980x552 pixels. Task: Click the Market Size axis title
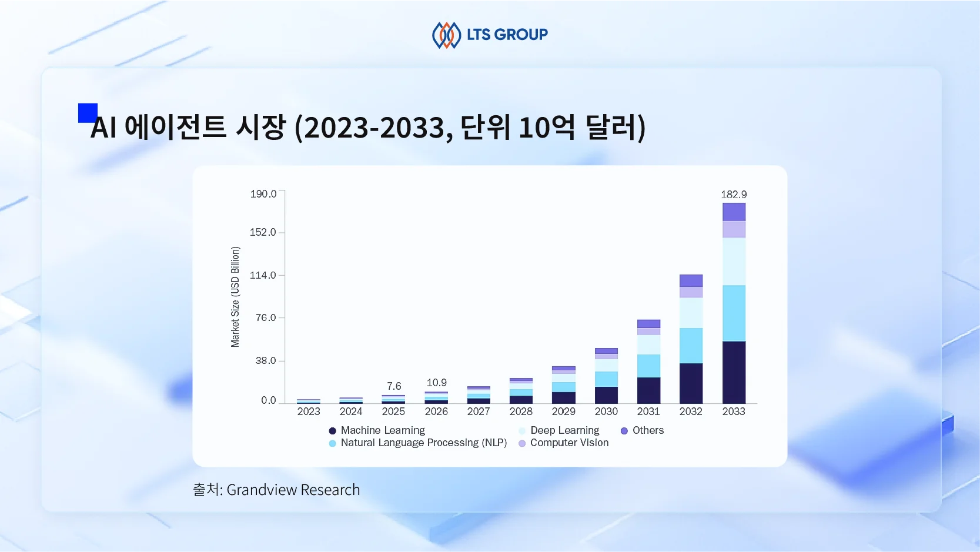[235, 297]
